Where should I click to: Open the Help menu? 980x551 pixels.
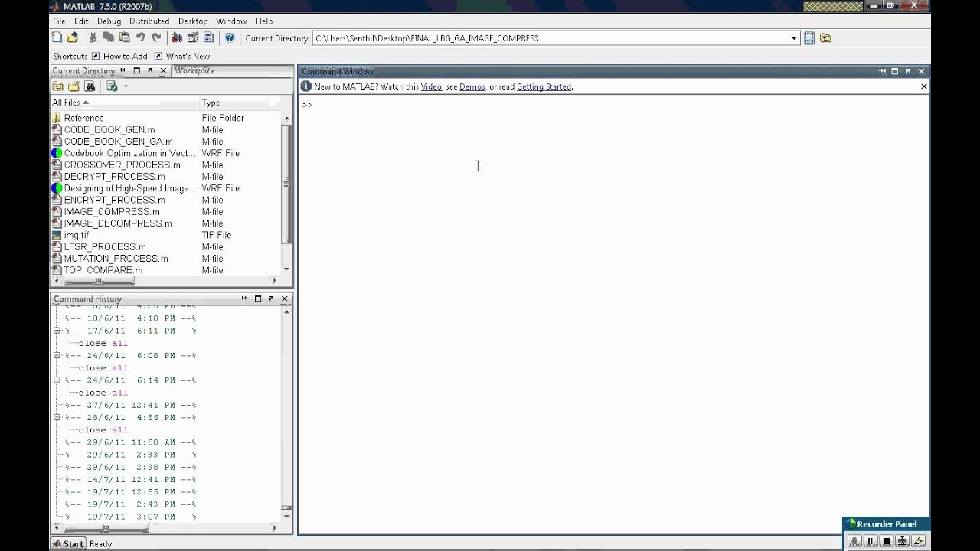[264, 21]
